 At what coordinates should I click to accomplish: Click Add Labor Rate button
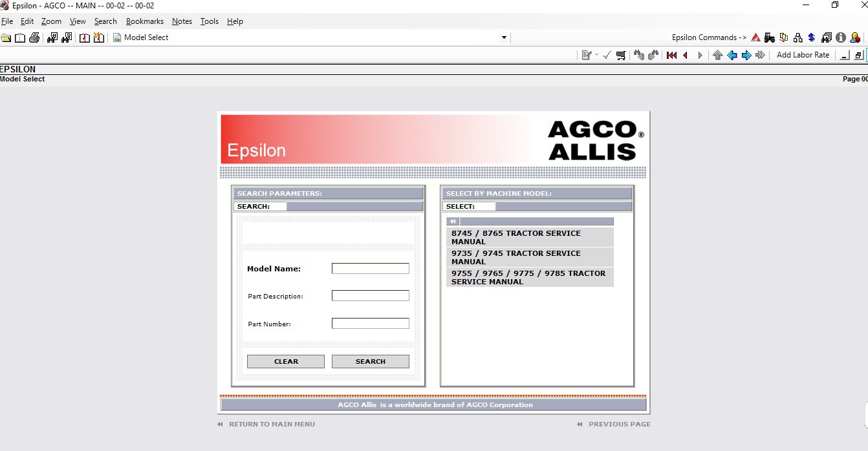pos(803,55)
